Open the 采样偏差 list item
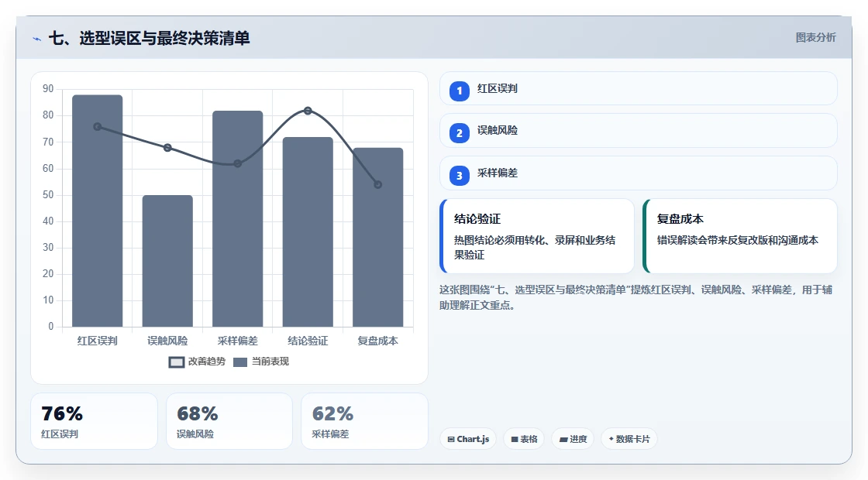This screenshot has width=868, height=480. click(639, 173)
